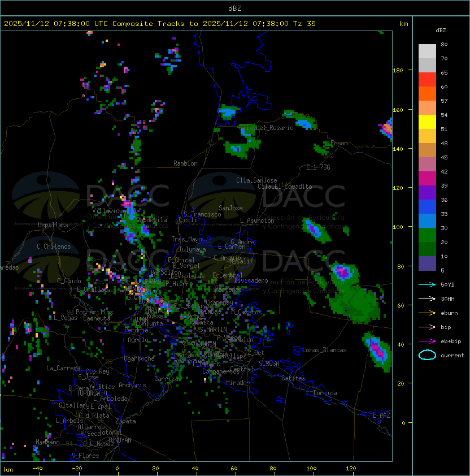Pick the red 65 dBZ swatch
This screenshot has height=476, width=470.
427,80
